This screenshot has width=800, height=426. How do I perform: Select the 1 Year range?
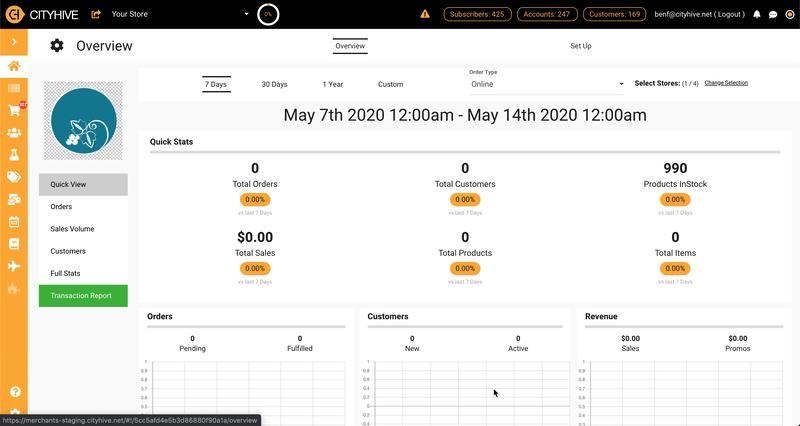coord(333,84)
